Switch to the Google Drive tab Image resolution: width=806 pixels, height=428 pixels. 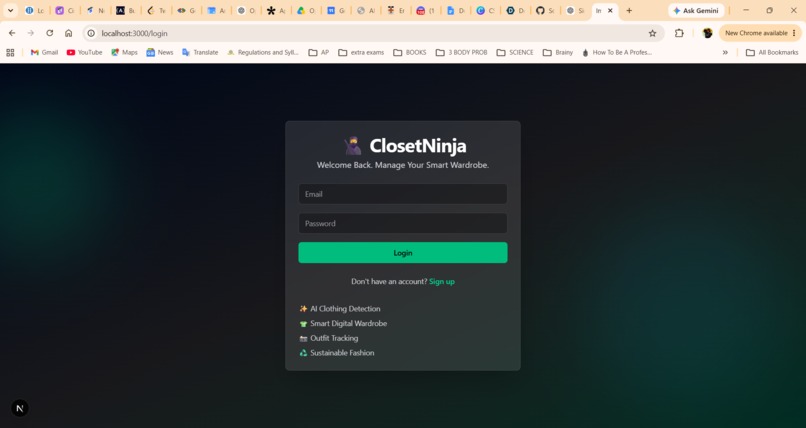305,10
